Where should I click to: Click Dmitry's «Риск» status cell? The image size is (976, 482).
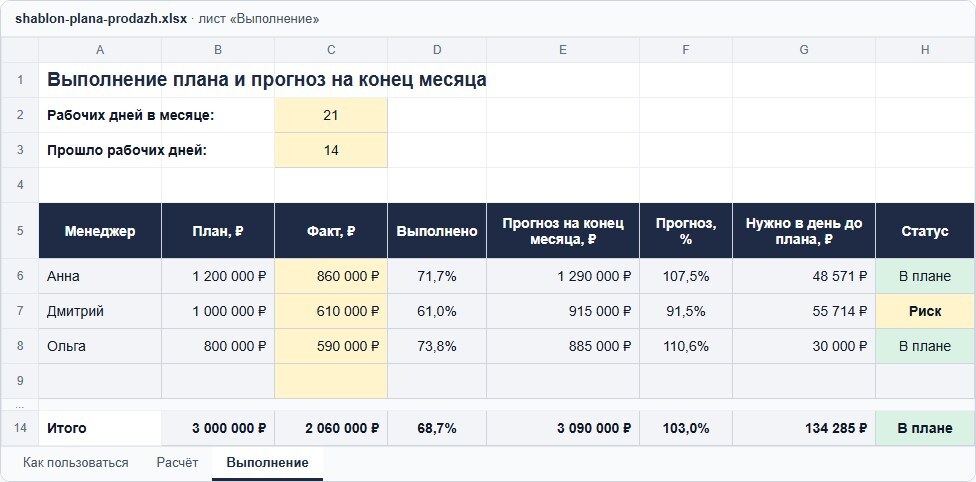[x=925, y=311]
